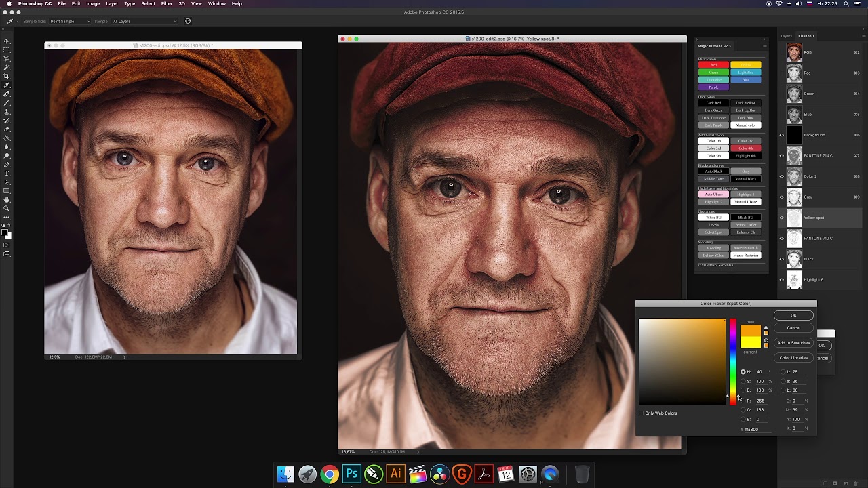Click the out-of-gamut warning triangle icon
The height and width of the screenshot is (488, 868).
point(766,327)
